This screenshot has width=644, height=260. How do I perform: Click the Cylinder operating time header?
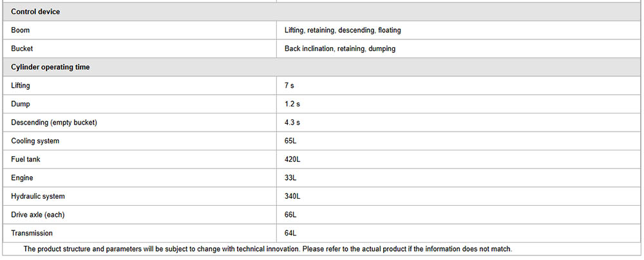coord(50,67)
